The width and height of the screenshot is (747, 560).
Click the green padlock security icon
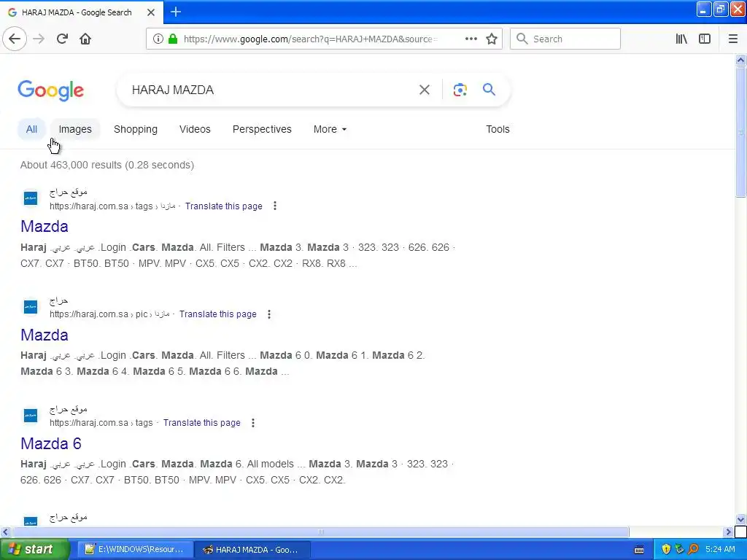click(x=173, y=39)
